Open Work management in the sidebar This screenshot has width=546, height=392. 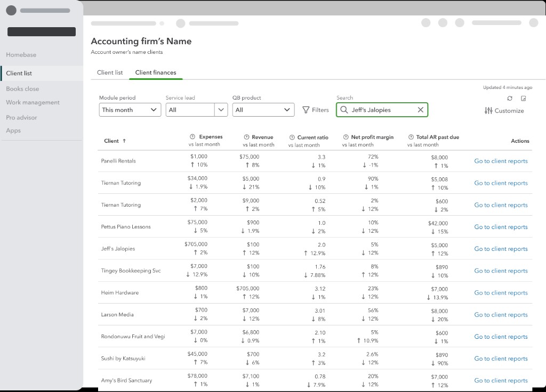33,102
